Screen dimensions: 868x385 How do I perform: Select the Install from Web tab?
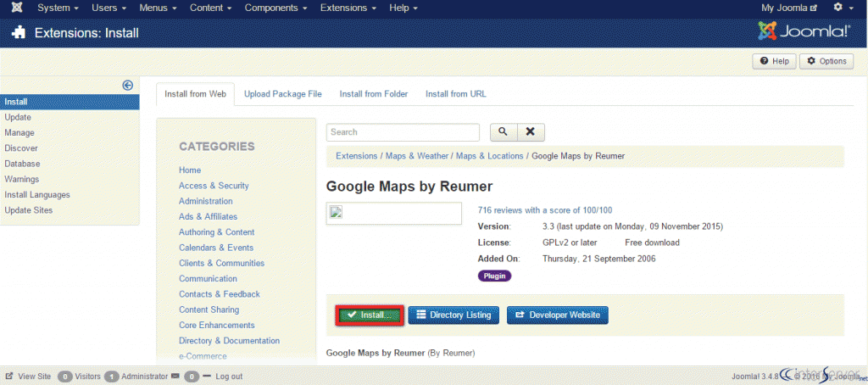coord(196,94)
